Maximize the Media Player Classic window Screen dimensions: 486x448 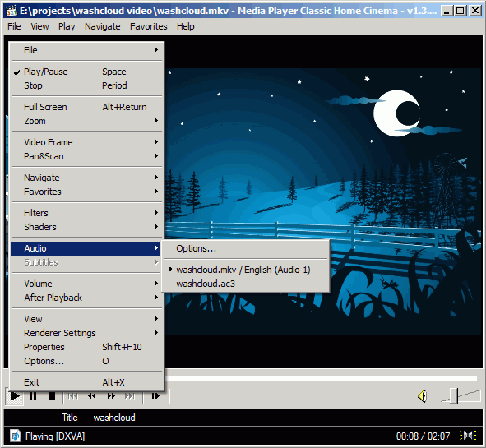tap(461, 11)
